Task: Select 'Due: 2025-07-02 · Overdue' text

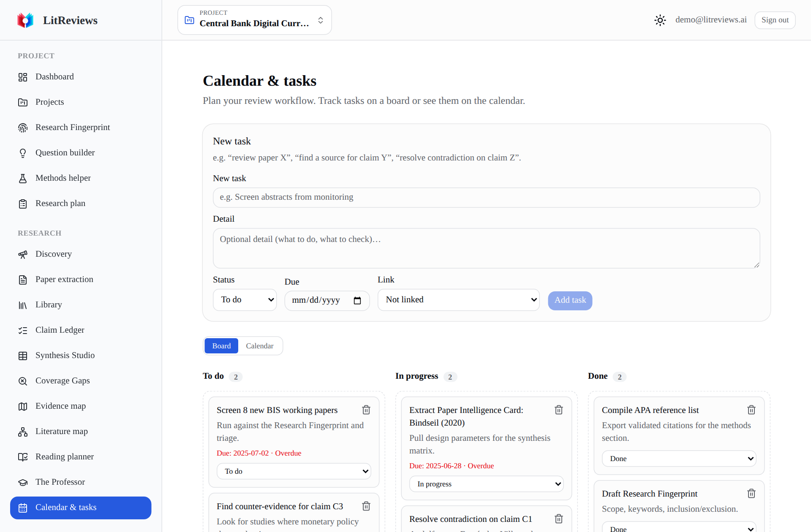Action: [259, 453]
